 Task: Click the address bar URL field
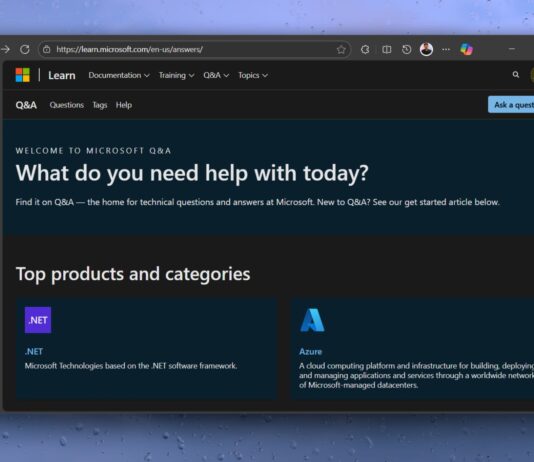[194, 50]
